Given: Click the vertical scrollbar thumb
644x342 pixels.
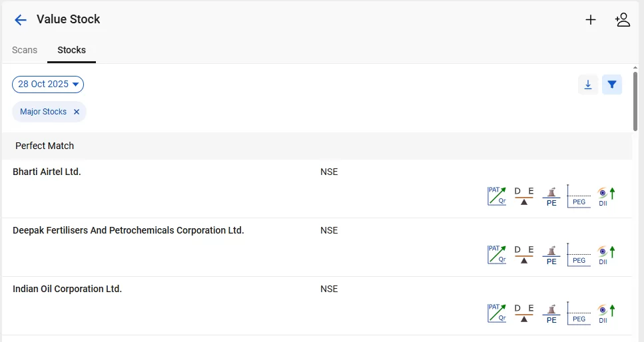Looking at the screenshot, I should point(635,100).
